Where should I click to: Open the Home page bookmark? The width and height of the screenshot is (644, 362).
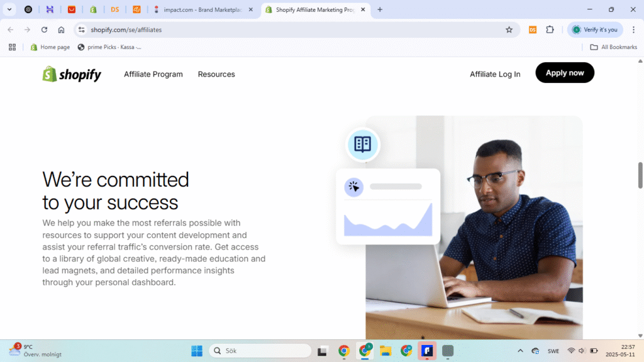click(50, 47)
